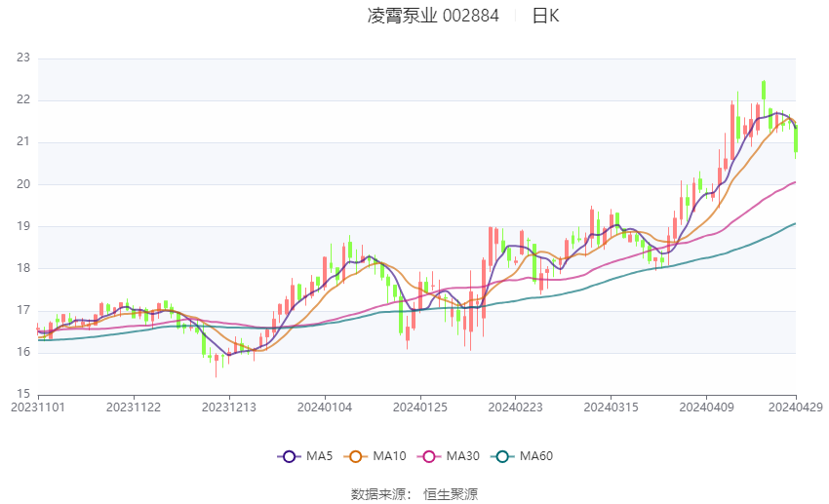
Task: Click the tallest green candlestick near 22.4
Action: click(x=764, y=90)
